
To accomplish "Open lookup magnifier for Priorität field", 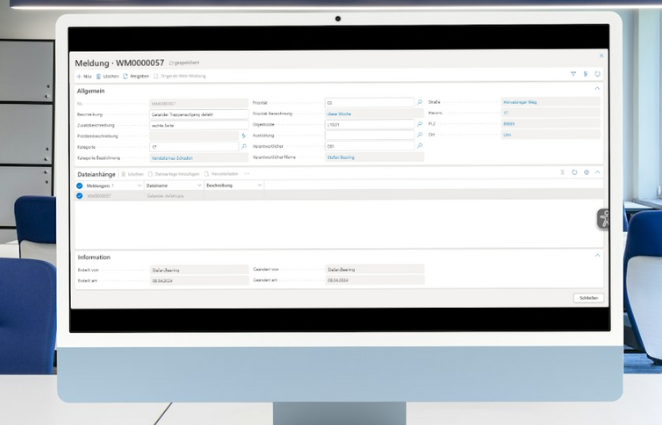I will tap(419, 102).
